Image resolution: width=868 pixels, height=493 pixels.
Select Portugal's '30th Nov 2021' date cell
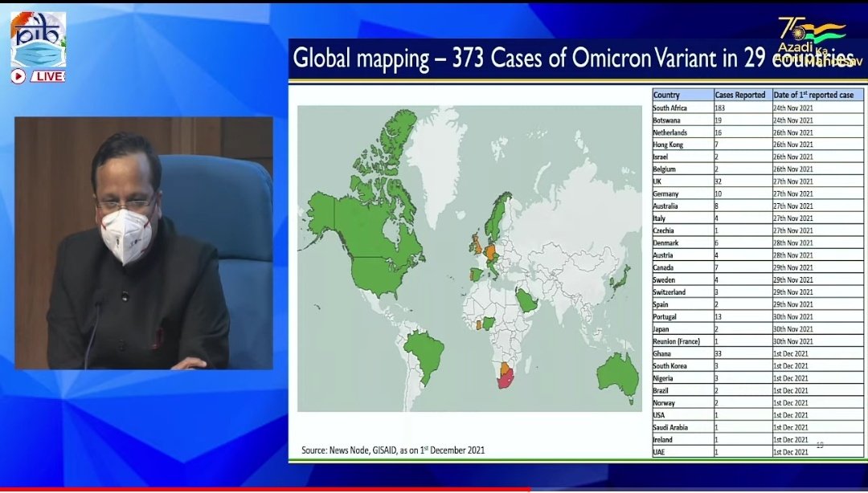[817, 316]
